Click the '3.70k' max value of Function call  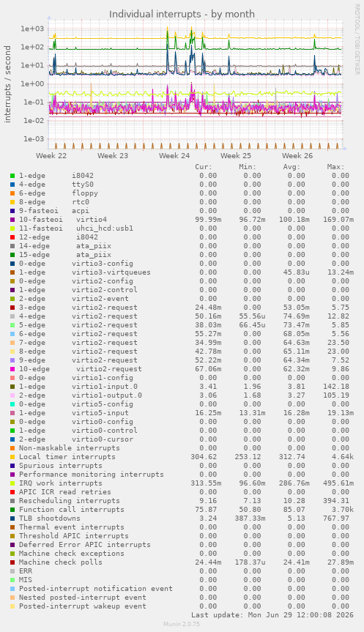pyautogui.click(x=343, y=510)
